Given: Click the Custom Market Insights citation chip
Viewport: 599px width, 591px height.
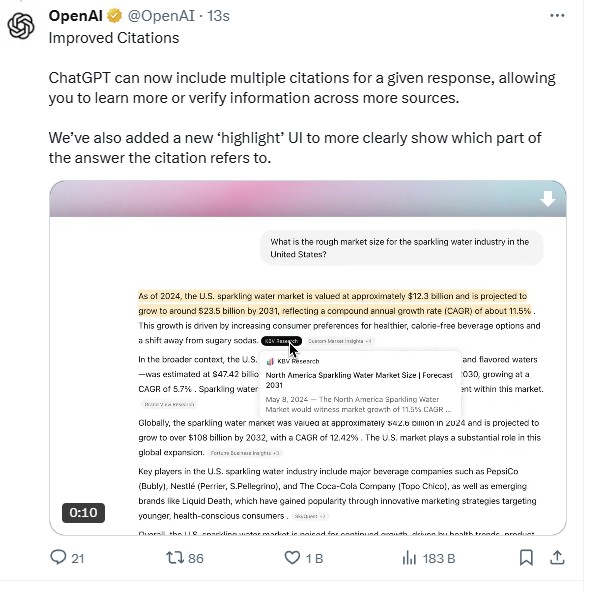Looking at the screenshot, I should pos(340,341).
